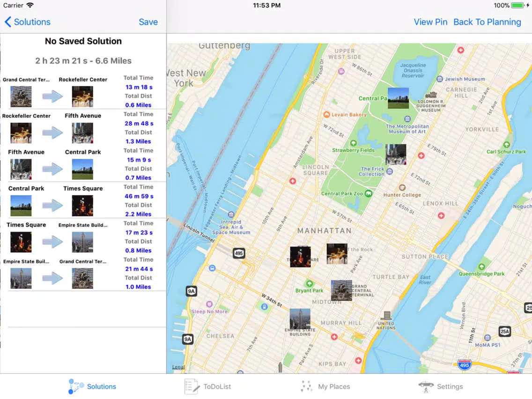The height and width of the screenshot is (399, 532).
Task: Open the Legal link on map
Action: [178, 367]
